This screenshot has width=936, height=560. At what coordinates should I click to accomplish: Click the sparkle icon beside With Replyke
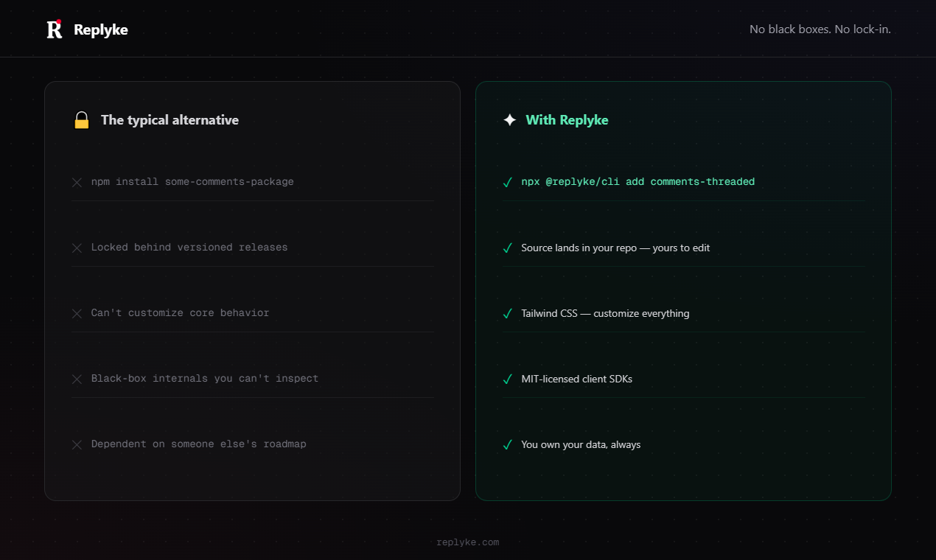(x=509, y=119)
